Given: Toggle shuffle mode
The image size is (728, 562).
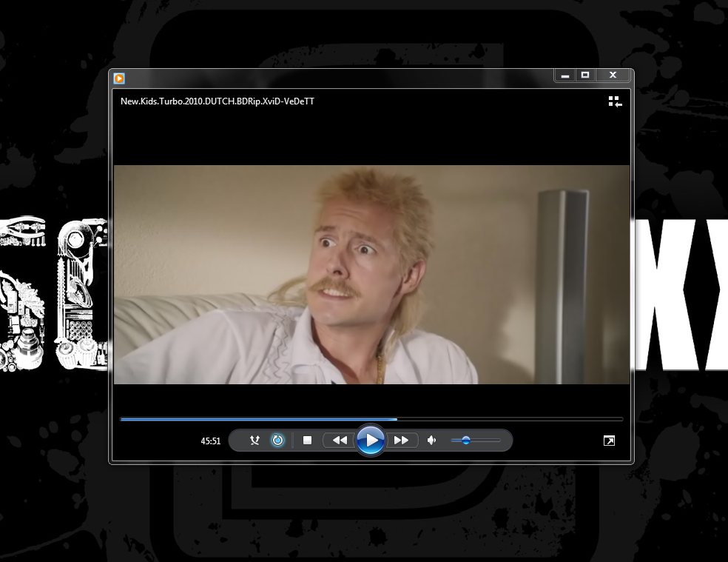Looking at the screenshot, I should 255,441.
